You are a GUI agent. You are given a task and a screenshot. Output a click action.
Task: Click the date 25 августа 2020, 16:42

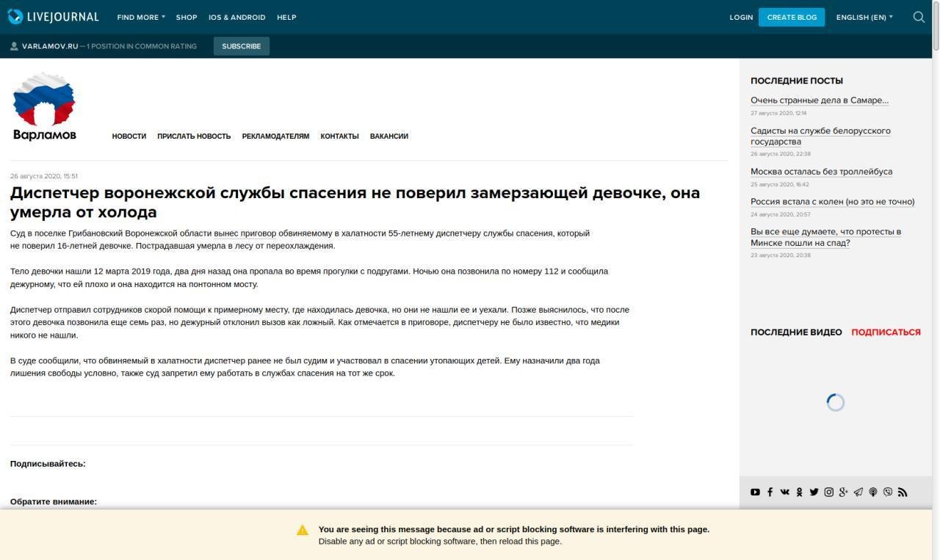coord(780,184)
